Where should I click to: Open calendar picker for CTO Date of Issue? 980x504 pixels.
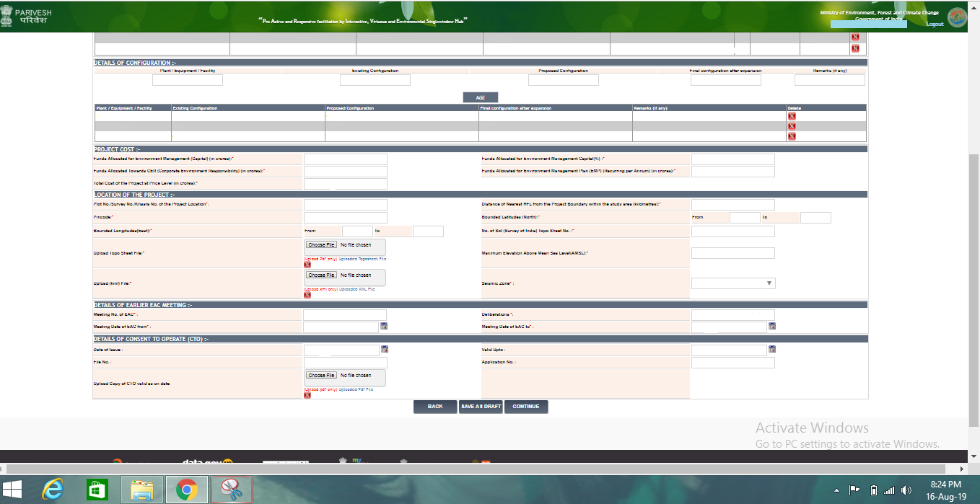pos(384,350)
